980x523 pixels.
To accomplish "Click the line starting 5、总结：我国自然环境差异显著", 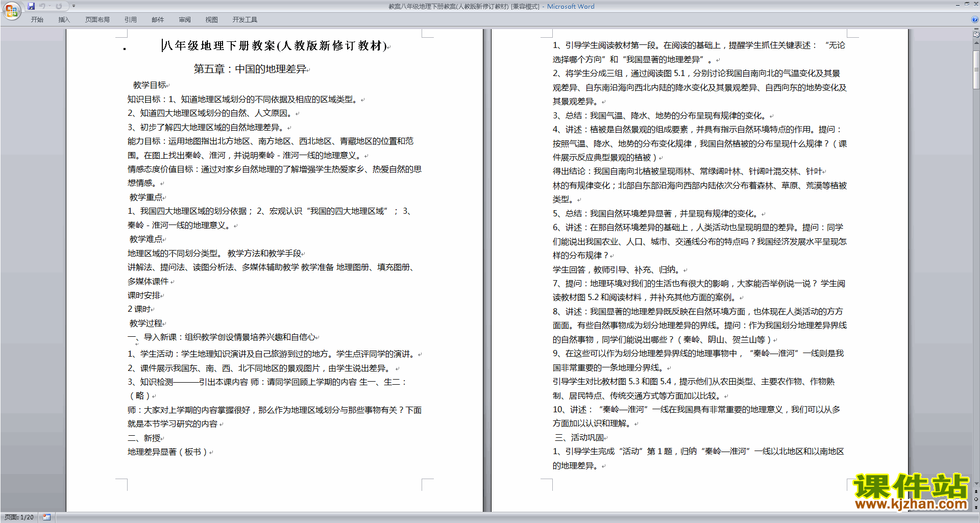I will (x=656, y=214).
